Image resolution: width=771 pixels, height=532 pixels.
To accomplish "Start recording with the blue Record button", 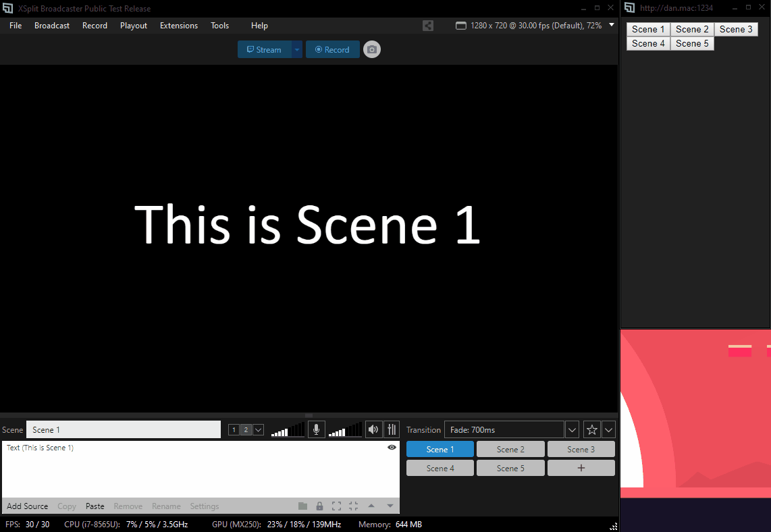I will click(332, 50).
